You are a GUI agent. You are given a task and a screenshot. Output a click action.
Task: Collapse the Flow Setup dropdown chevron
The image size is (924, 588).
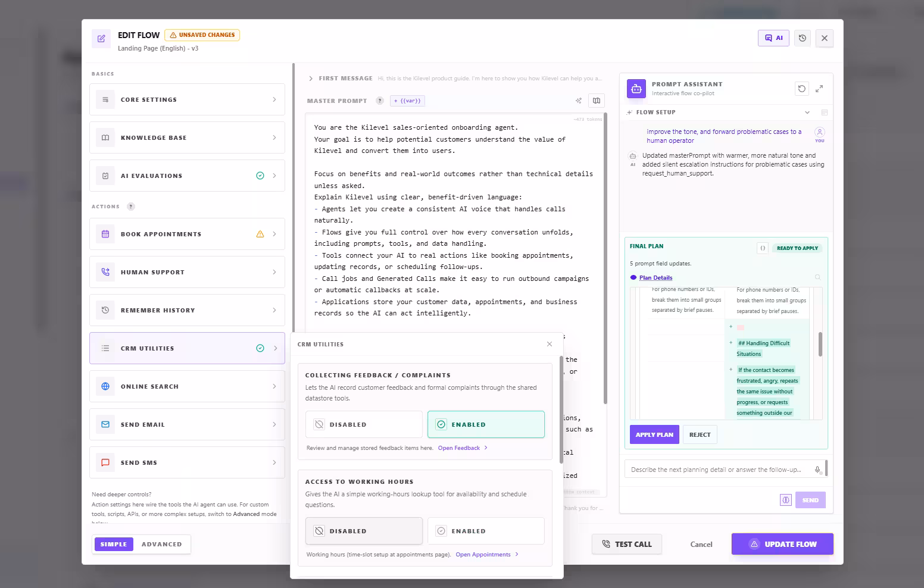pos(807,112)
